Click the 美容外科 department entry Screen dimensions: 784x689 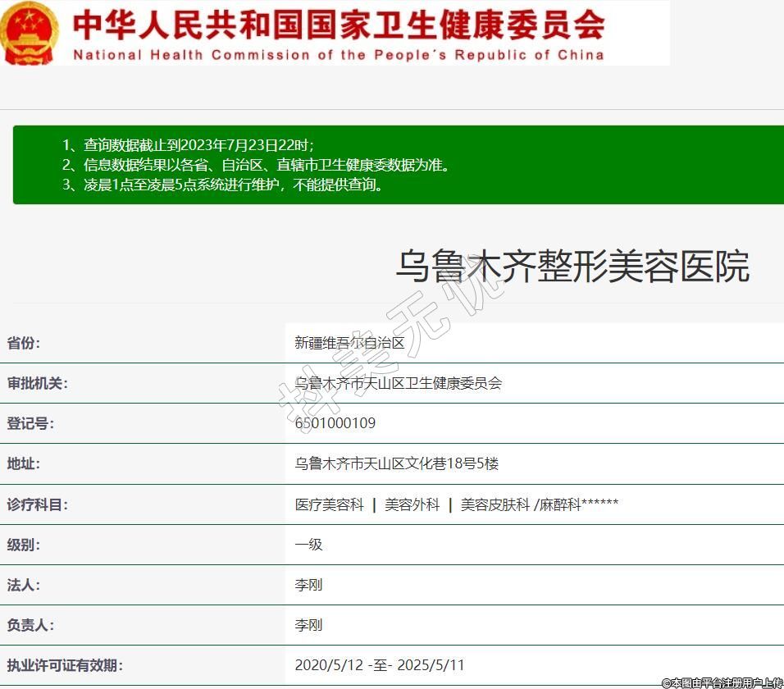pyautogui.click(x=413, y=504)
